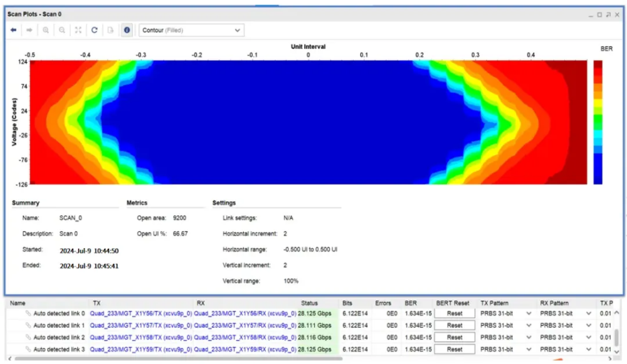Click the zoom out magnifier icon
Screen dimensions: 627x364
click(62, 30)
